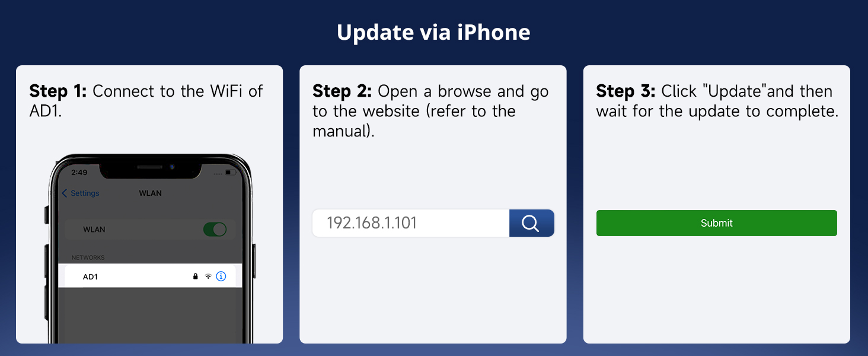
Task: Click the front camera dot in phone notch
Action: click(x=171, y=167)
